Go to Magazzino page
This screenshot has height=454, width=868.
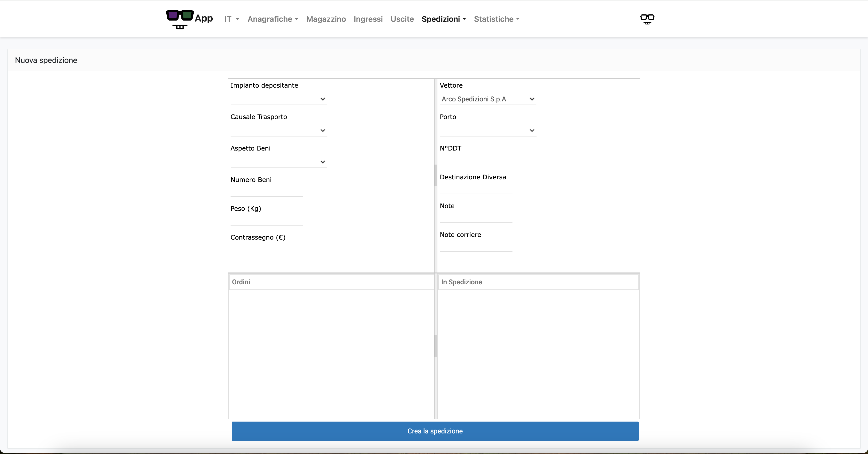326,19
